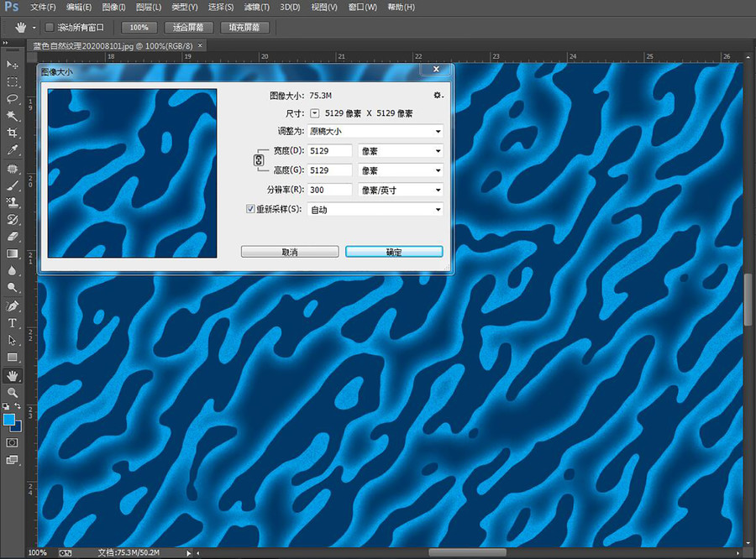
Task: Open the Image Size dialog gear settings
Action: pyautogui.click(x=438, y=96)
